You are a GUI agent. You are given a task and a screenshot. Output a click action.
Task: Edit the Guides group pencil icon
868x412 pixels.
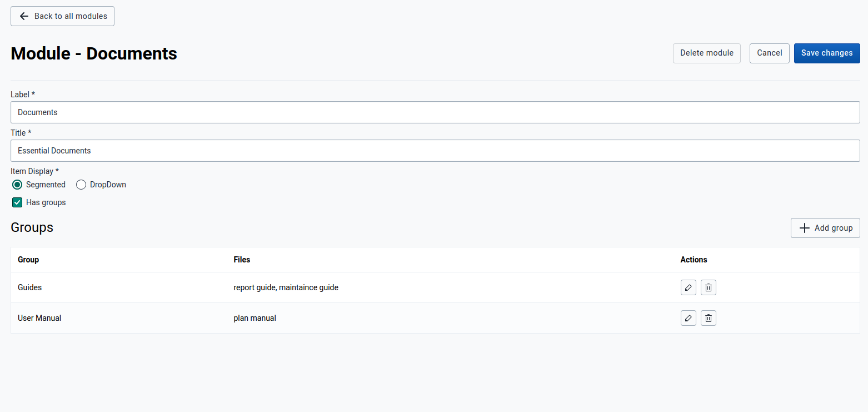688,287
